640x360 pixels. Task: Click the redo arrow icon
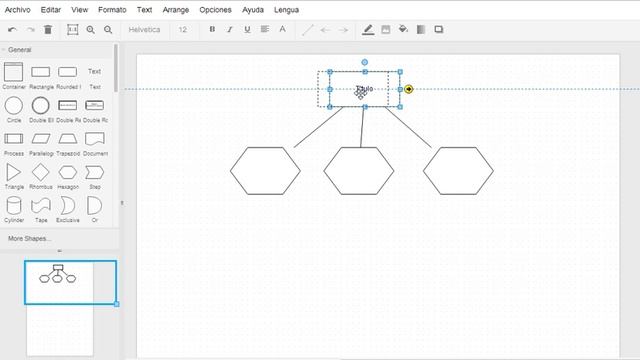[30, 30]
